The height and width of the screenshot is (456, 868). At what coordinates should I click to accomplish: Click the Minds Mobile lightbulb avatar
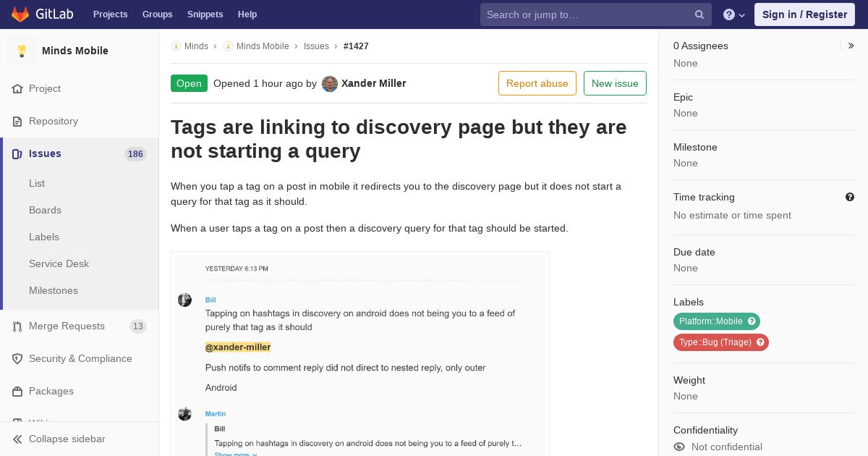point(22,51)
